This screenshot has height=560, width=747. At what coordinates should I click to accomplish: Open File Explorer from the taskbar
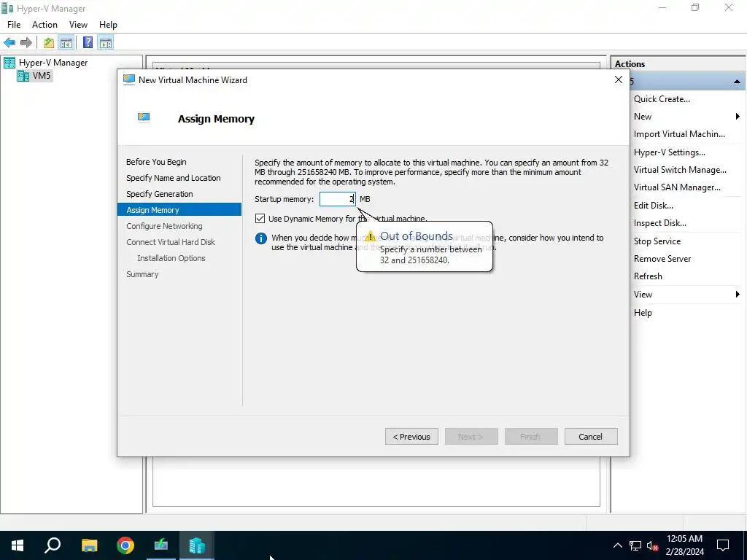point(89,545)
